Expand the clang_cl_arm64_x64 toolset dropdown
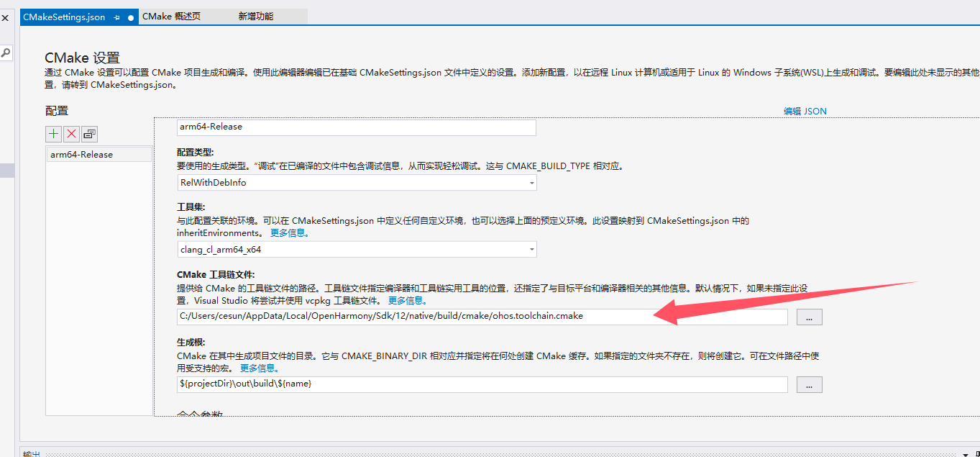This screenshot has height=457, width=980. (x=531, y=250)
